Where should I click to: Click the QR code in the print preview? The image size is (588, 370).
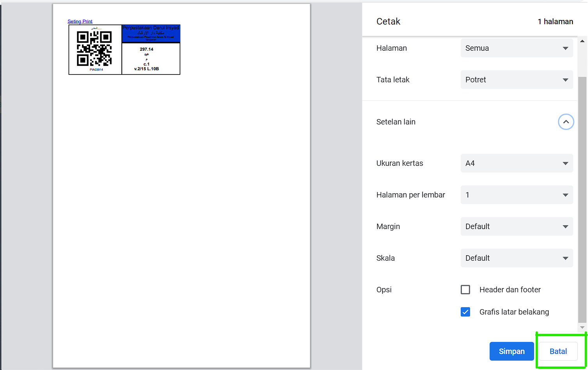click(94, 49)
